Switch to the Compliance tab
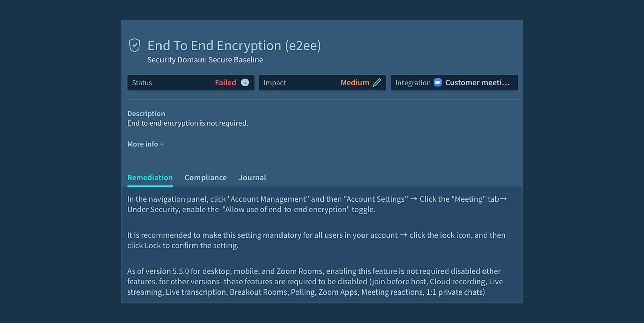 (x=206, y=178)
